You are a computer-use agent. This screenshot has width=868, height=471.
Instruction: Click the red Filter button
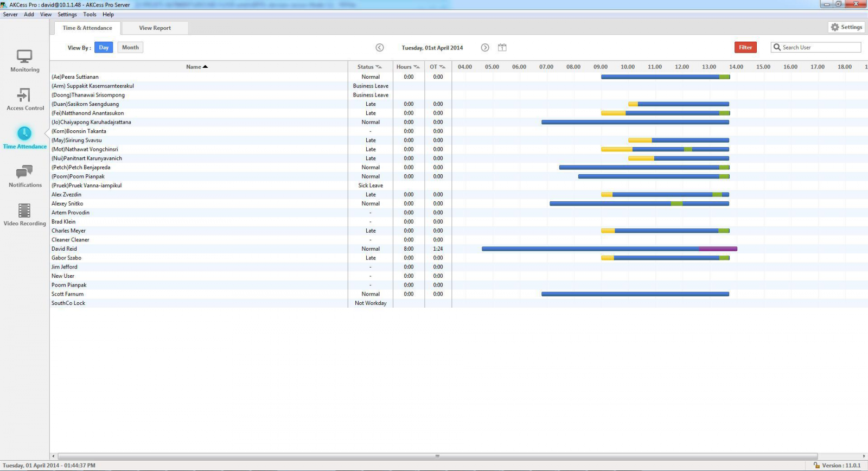(x=745, y=48)
